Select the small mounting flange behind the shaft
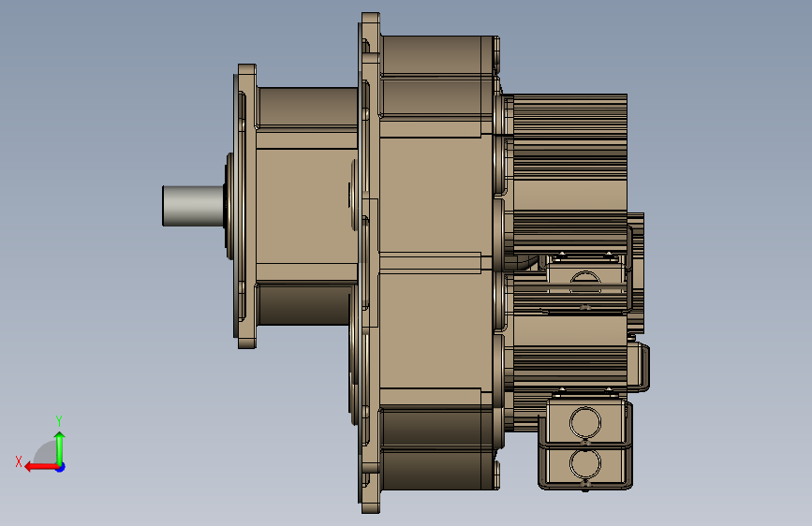 [246, 206]
